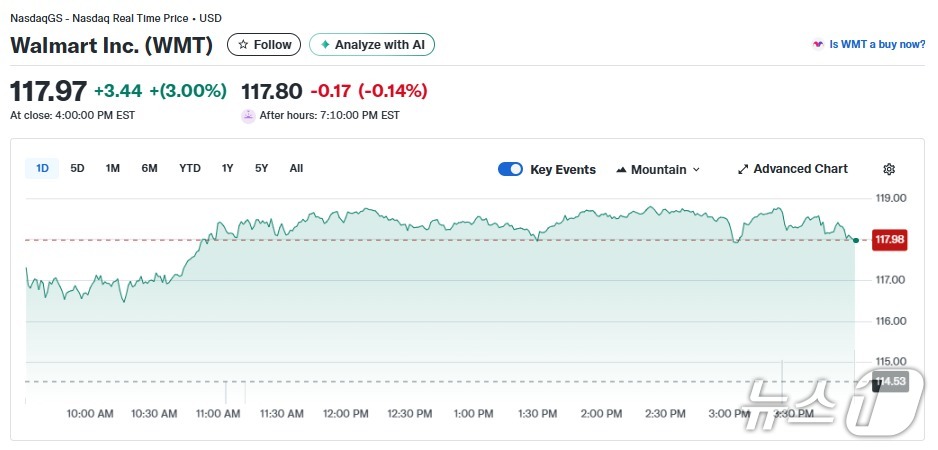Screen dimensions: 938x450
Task: Select the 1Y time range
Action: click(228, 168)
